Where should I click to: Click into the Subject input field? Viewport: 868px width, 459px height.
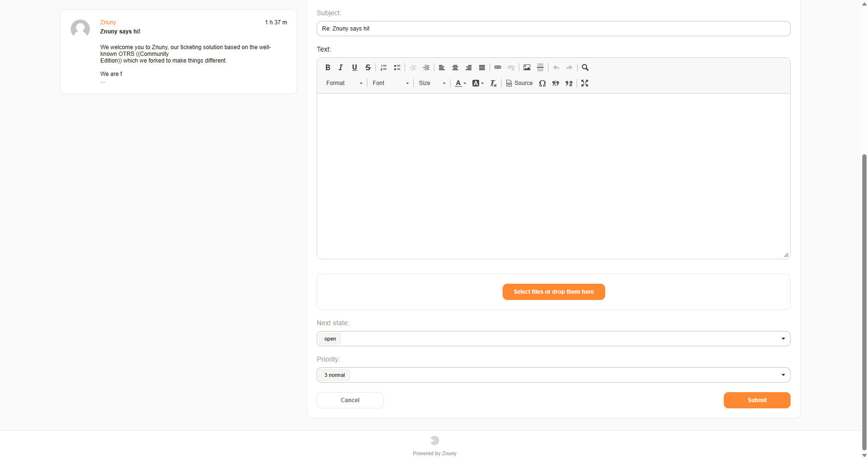click(x=553, y=29)
